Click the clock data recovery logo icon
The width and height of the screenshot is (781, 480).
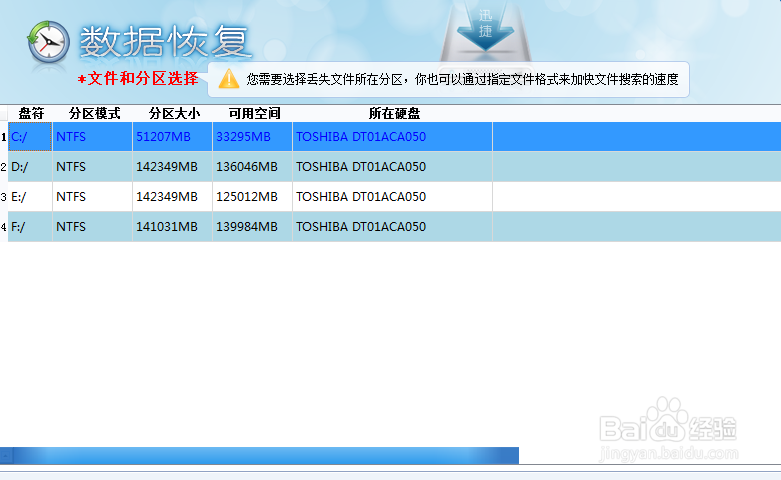48,42
